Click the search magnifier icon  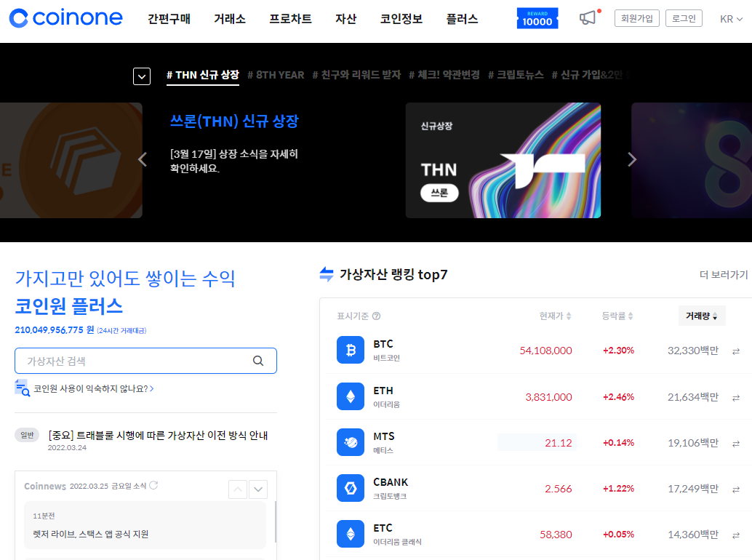pos(258,361)
